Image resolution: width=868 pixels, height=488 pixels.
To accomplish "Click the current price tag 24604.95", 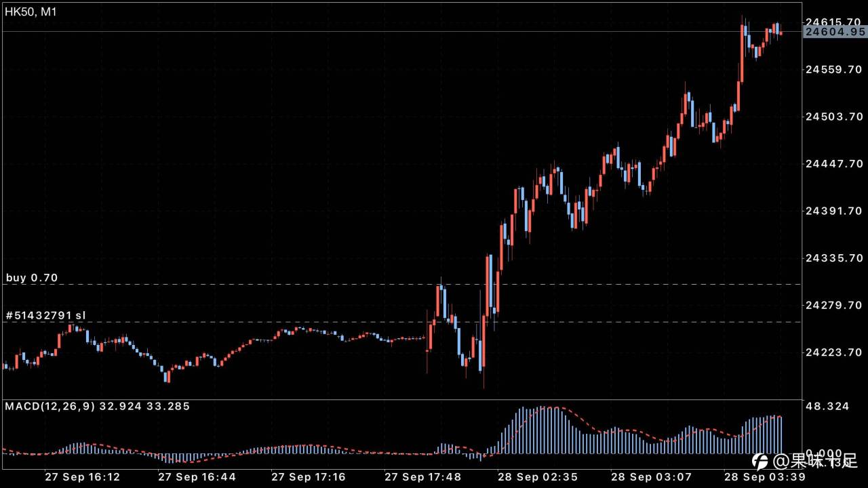I will [x=835, y=31].
